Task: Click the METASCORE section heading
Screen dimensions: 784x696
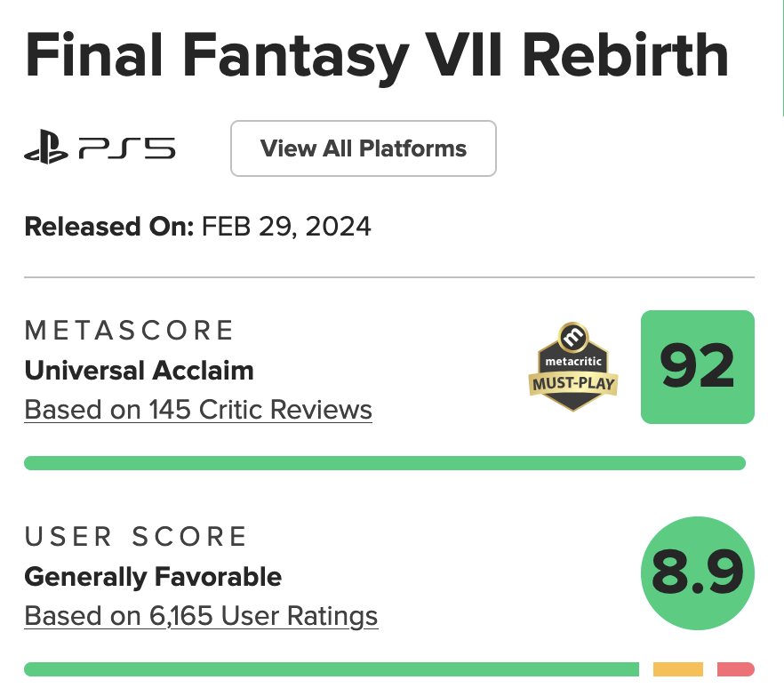Action: [x=129, y=331]
